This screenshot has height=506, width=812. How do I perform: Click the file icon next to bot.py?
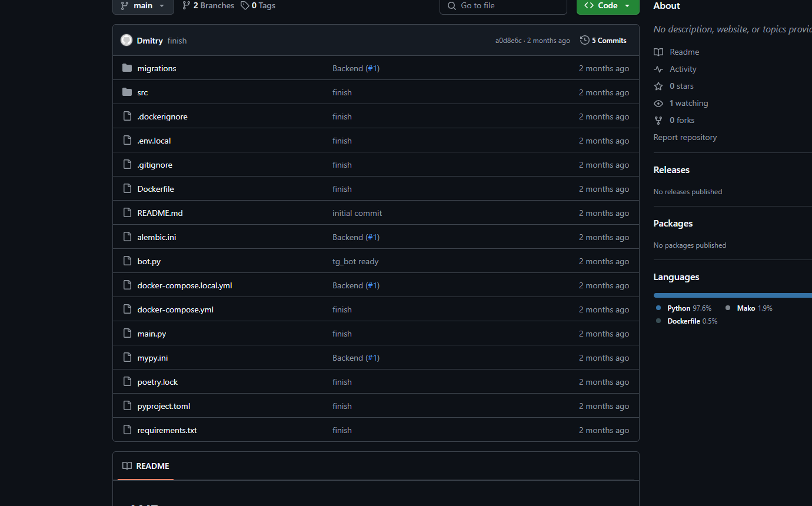(127, 261)
